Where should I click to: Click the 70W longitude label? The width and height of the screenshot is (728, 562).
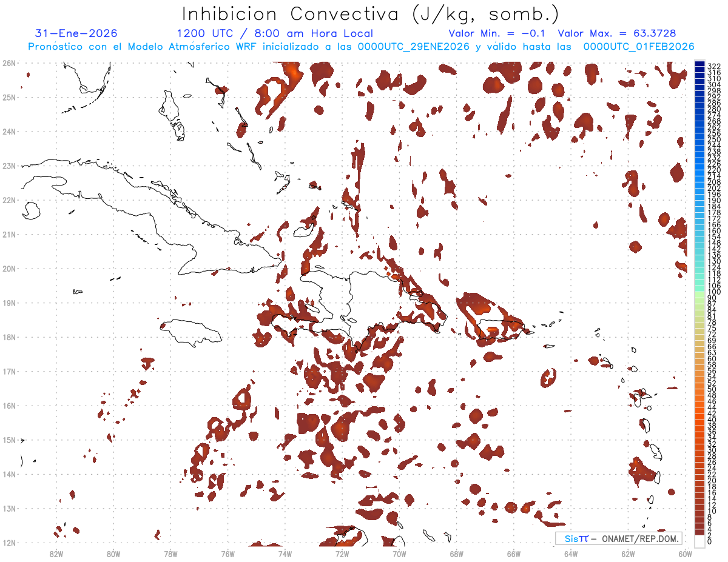coord(399,554)
